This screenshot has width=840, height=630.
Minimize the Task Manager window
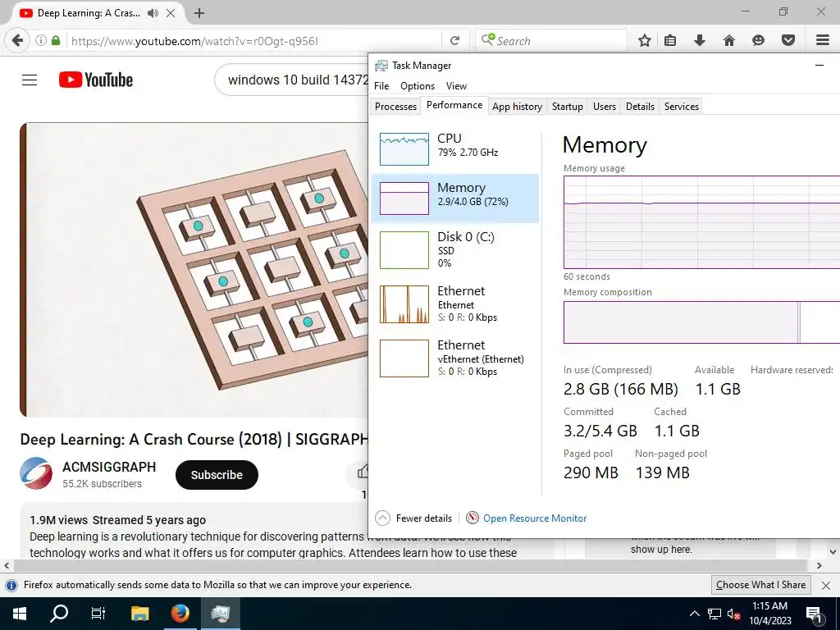point(819,66)
